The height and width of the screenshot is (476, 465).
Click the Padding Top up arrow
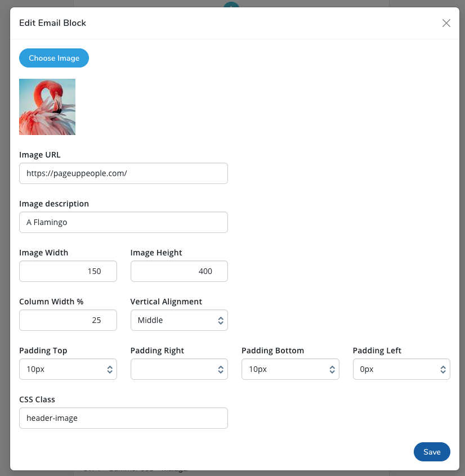pyautogui.click(x=109, y=366)
